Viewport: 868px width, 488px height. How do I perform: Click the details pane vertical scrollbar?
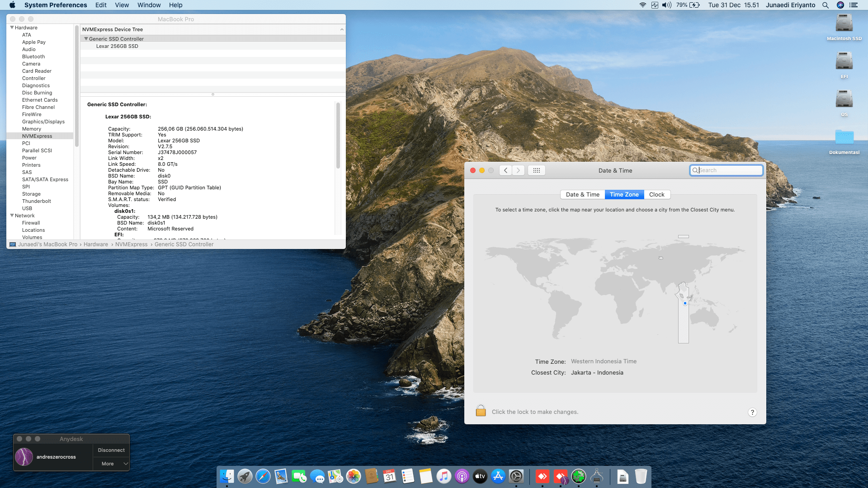(x=338, y=136)
